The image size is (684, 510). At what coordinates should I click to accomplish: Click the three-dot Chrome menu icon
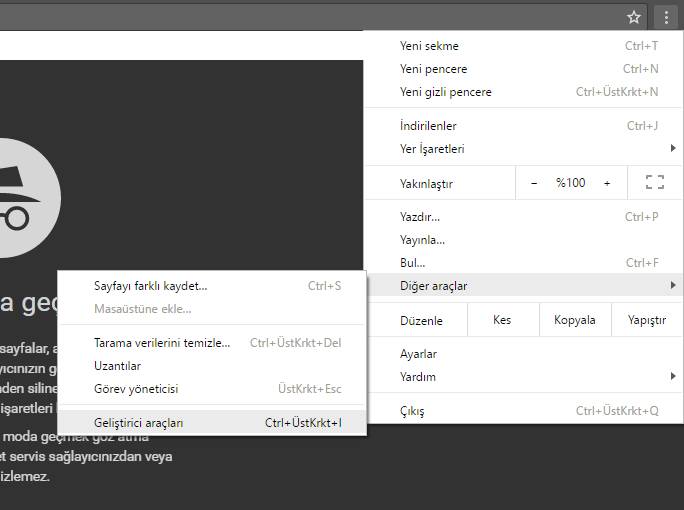tap(666, 17)
